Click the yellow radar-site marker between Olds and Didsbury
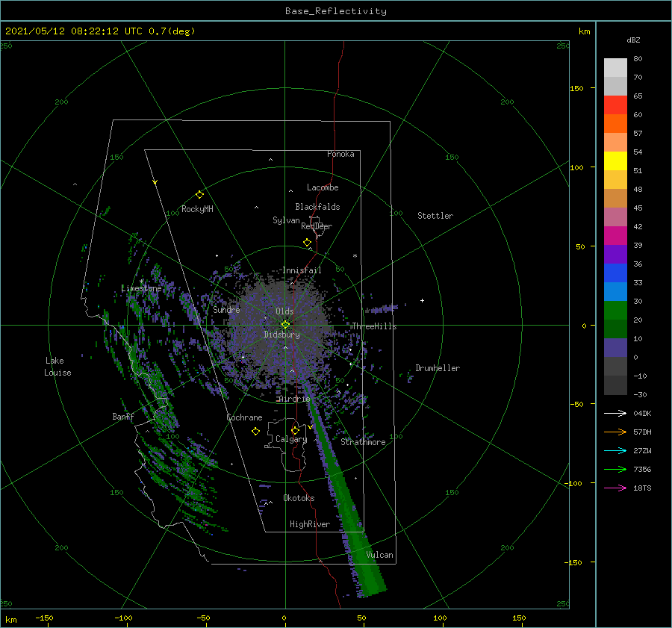The width and height of the screenshot is (672, 628). 285,325
